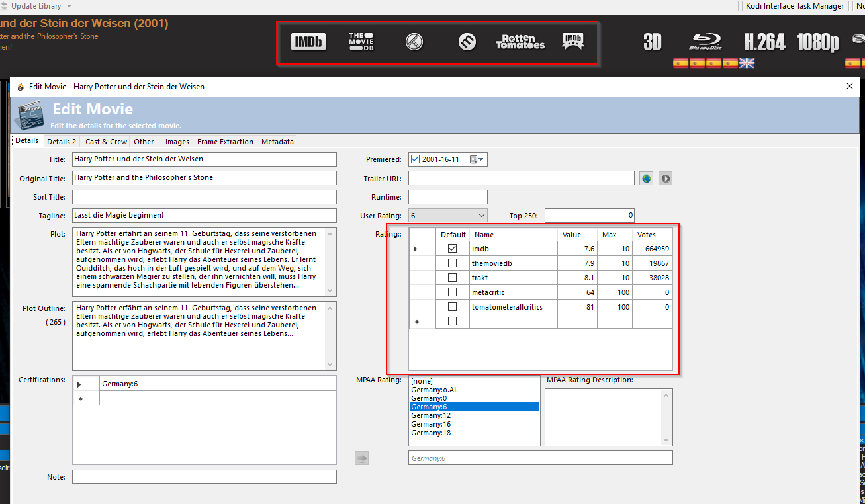The image size is (865, 504).
Task: Play the trailer with the play icon
Action: 665,179
